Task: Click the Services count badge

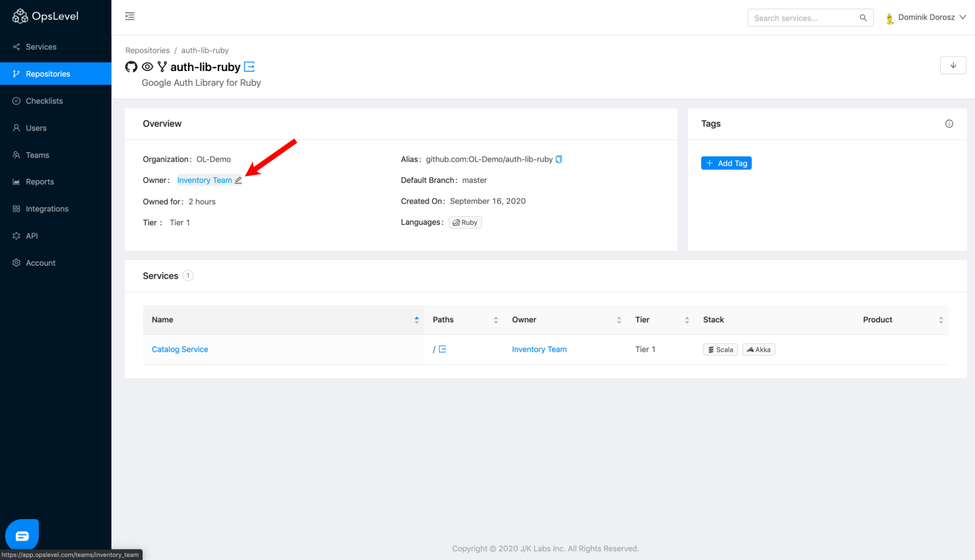Action: tap(188, 276)
